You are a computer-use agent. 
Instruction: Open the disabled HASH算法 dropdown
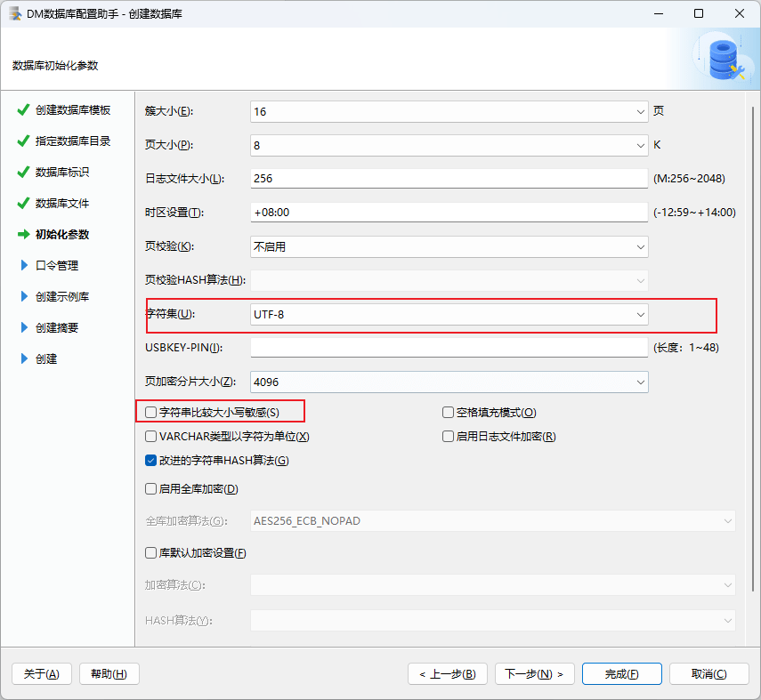[492, 621]
